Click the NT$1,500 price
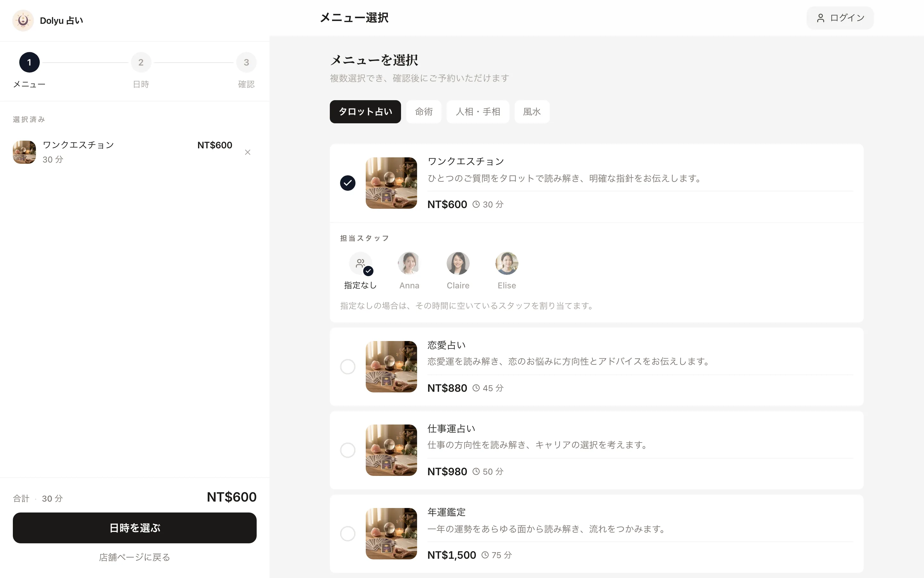Viewport: 924px width, 578px height. [452, 555]
